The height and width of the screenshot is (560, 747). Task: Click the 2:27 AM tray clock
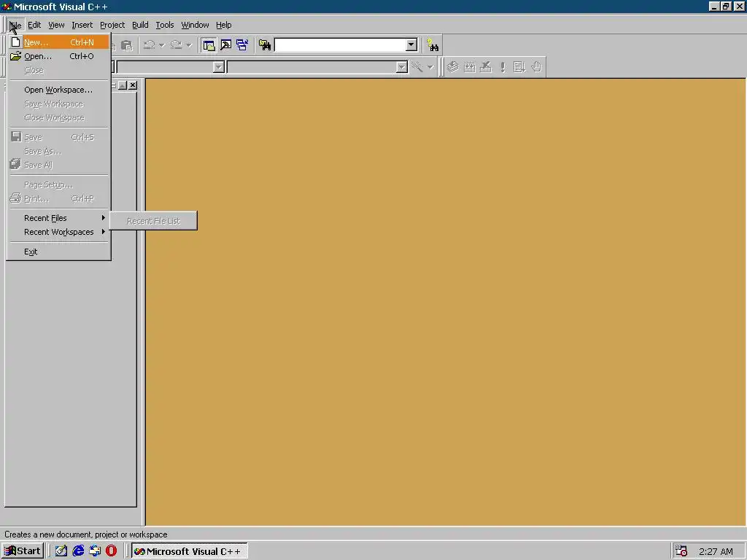pyautogui.click(x=716, y=551)
